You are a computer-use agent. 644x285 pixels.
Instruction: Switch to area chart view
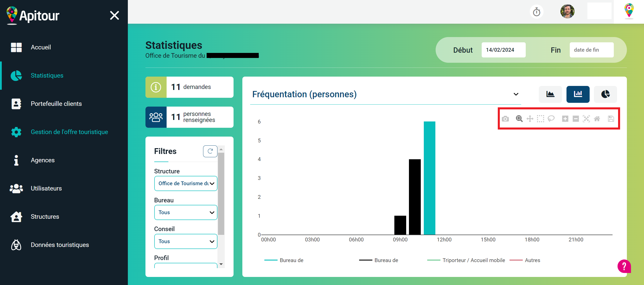click(550, 94)
